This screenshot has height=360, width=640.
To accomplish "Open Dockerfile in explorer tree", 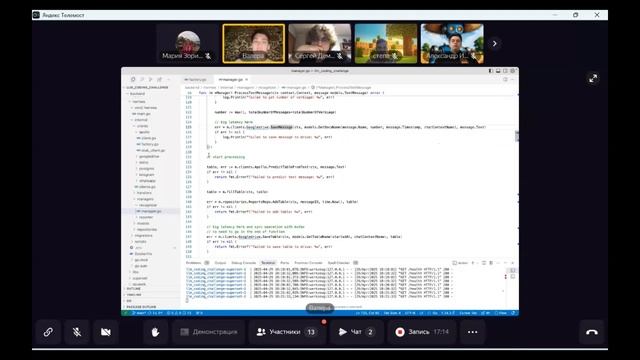I will pyautogui.click(x=143, y=254).
